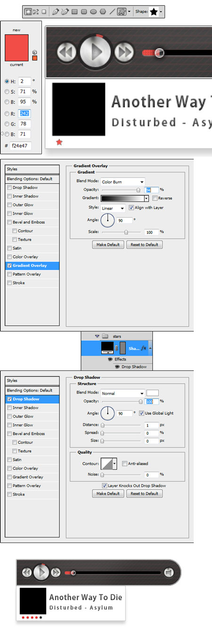
Task: Toggle Align with Layer checkbox
Action: coord(131,208)
